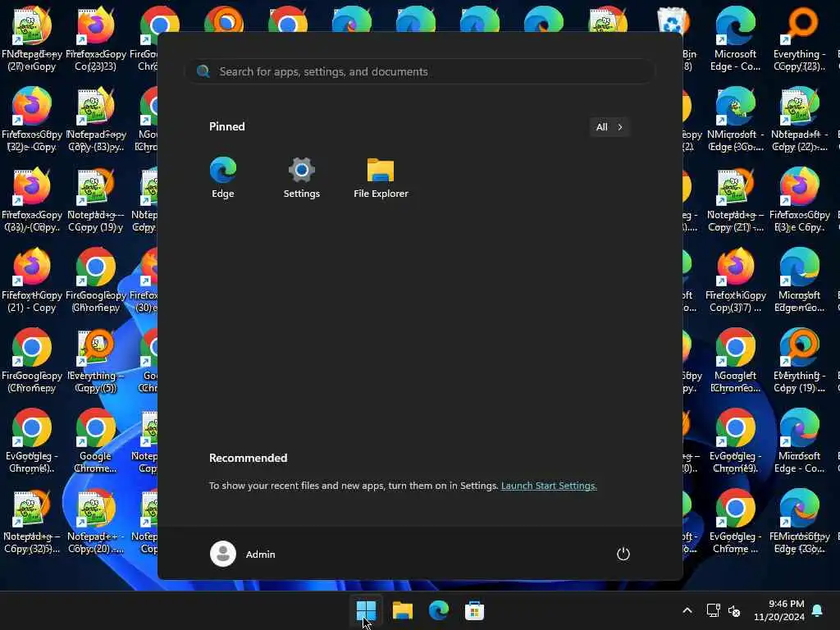The height and width of the screenshot is (630, 840).
Task: Select the Notepad++ Copy (19) desktop shortcut
Action: point(95,199)
